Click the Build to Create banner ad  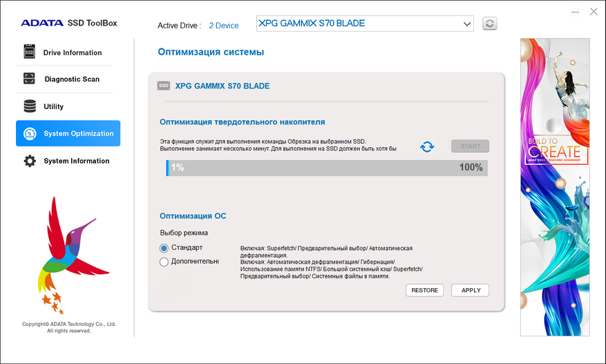coord(555,187)
